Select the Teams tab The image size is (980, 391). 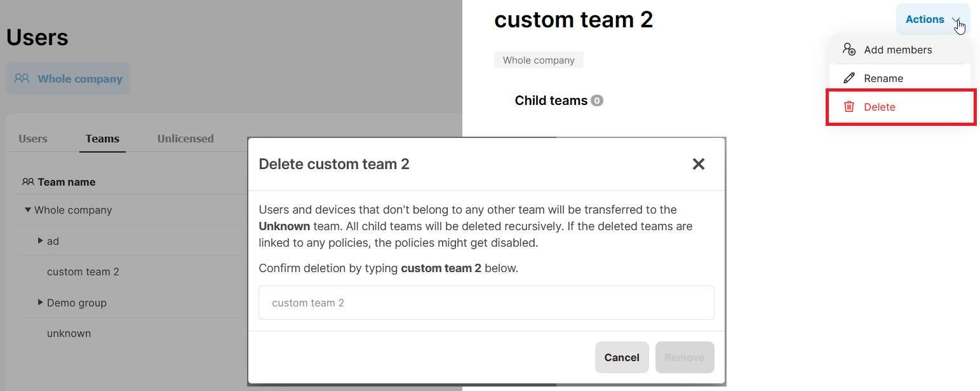click(102, 139)
